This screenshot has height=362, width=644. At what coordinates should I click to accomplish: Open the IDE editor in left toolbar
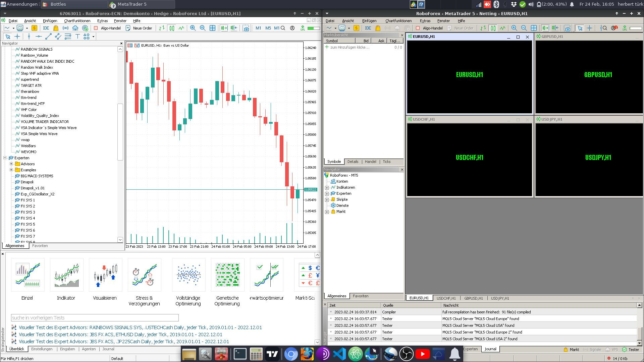46,28
